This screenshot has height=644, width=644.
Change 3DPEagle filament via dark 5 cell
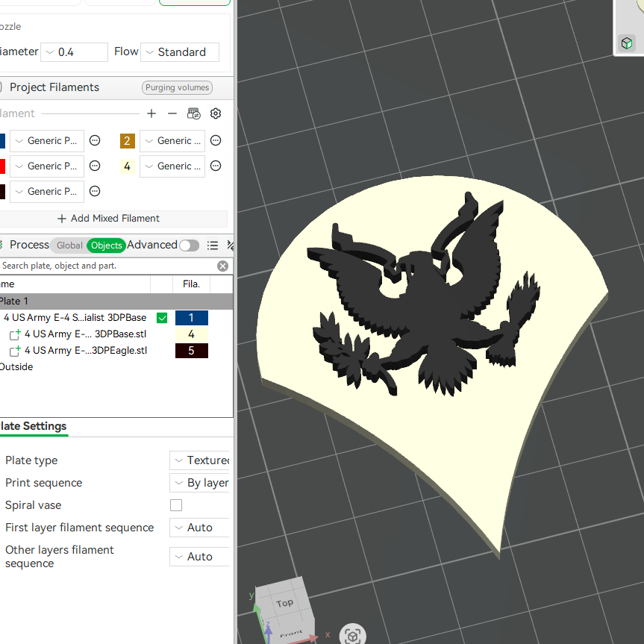191,351
